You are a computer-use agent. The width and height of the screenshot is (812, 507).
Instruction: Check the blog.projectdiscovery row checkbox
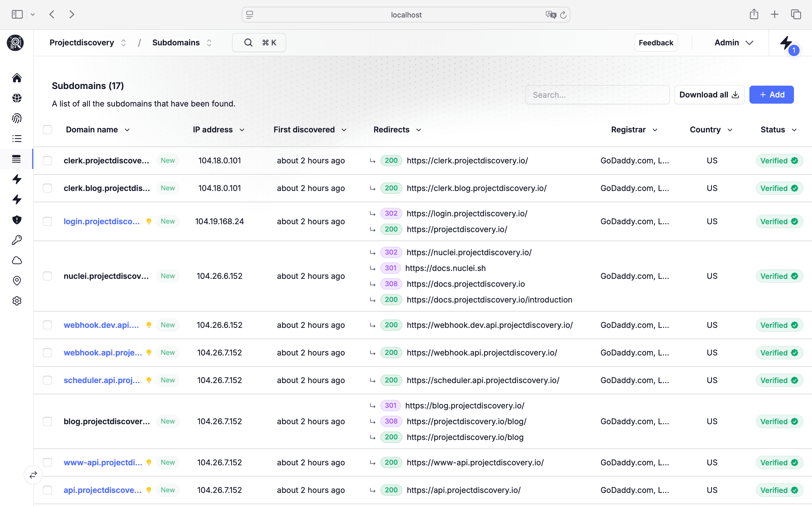point(47,421)
